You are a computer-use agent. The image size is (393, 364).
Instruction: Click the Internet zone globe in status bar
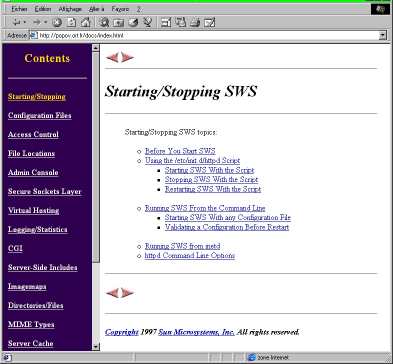click(x=252, y=358)
